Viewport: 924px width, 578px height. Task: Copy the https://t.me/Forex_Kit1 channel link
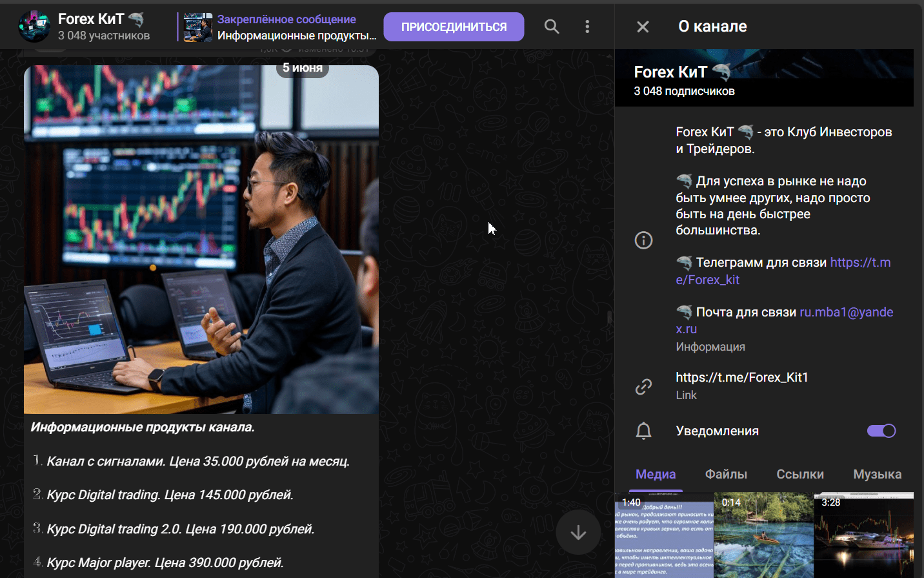741,377
